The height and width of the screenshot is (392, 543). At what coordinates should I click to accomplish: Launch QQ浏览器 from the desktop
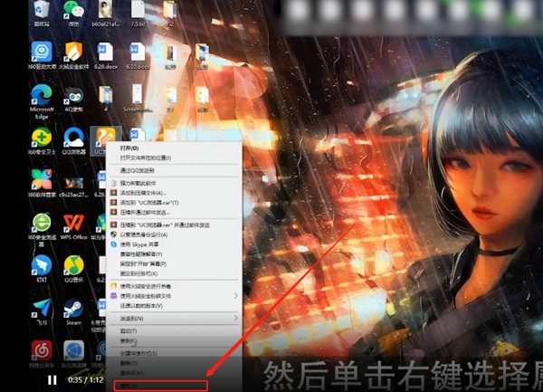[73, 141]
